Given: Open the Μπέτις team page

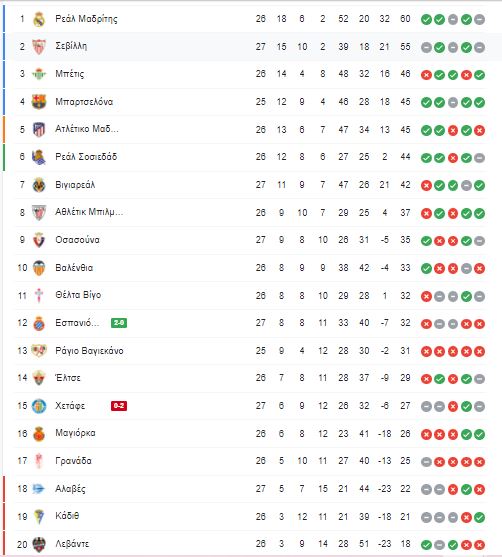Looking at the screenshot, I should 70,74.
